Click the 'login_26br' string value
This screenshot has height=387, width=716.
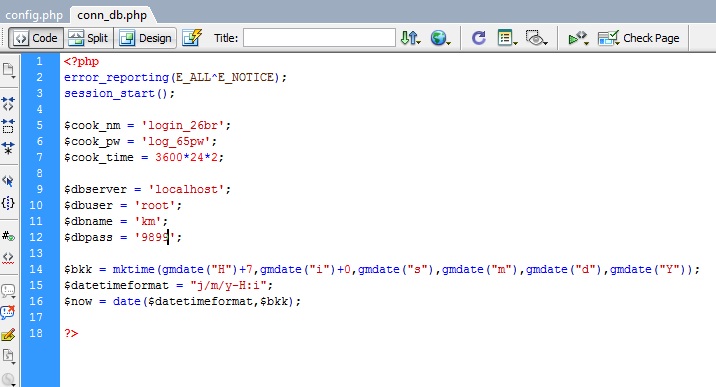point(183,126)
